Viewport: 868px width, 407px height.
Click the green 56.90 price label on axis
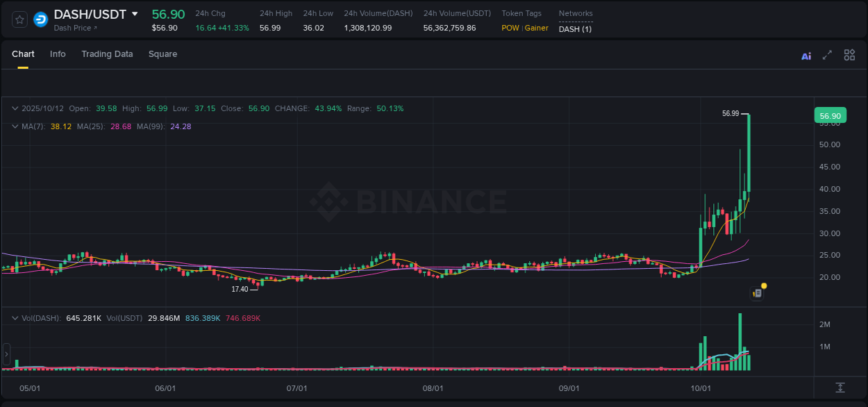coord(829,115)
